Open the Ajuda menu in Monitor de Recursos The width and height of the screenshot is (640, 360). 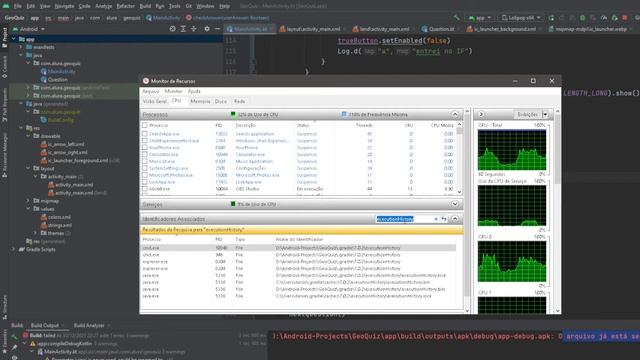pos(194,91)
